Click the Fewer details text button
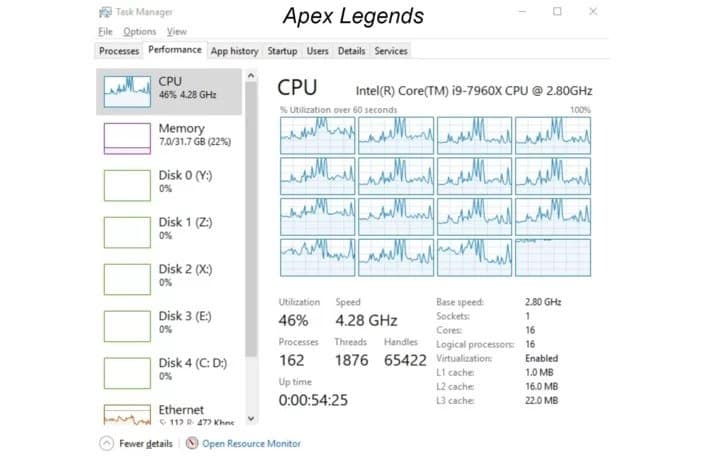The width and height of the screenshot is (711, 457). [x=146, y=443]
